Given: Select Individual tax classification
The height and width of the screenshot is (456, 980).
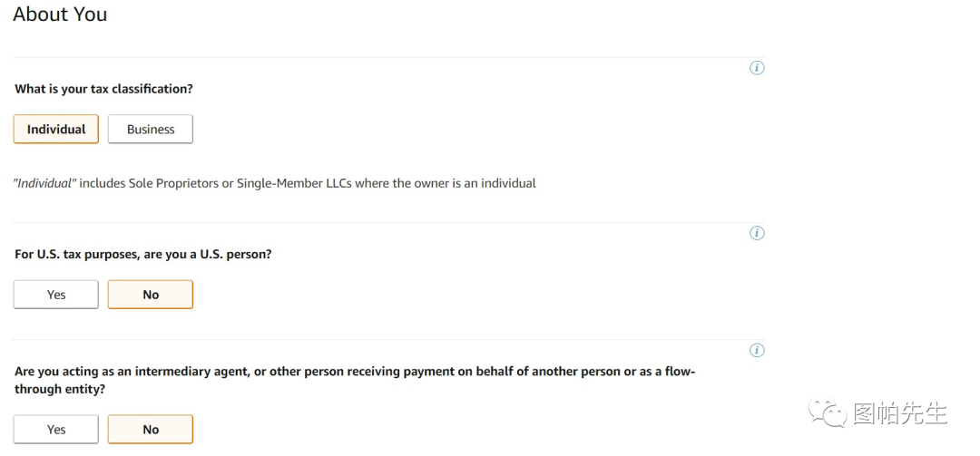Looking at the screenshot, I should point(56,129).
